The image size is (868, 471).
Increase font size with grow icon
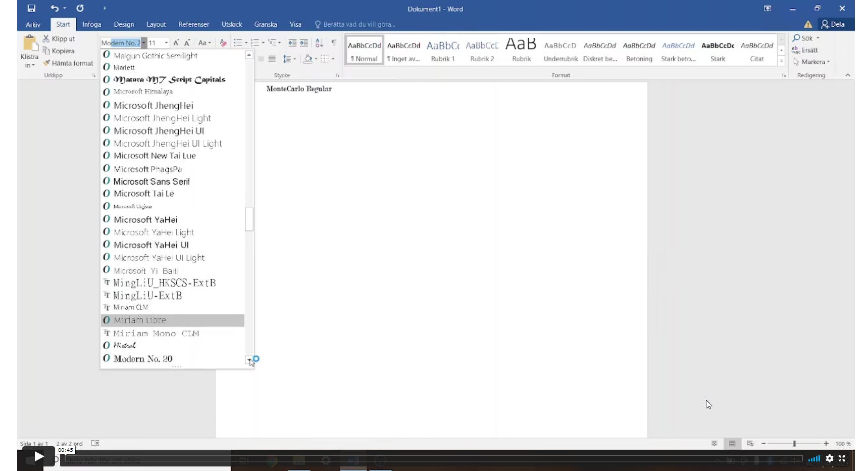tap(176, 43)
